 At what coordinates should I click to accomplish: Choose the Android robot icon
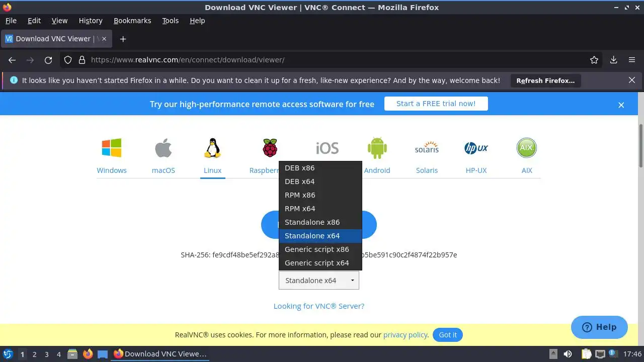(377, 148)
